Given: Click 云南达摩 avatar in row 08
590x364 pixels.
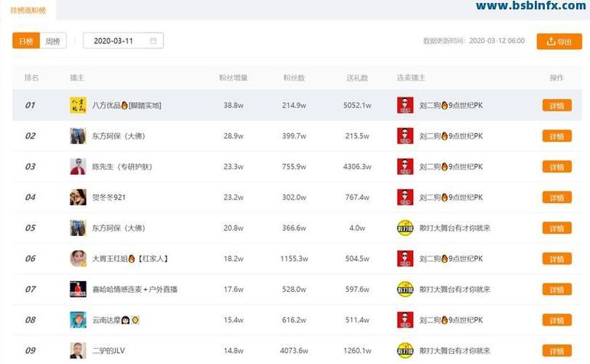Looking at the screenshot, I should 77,320.
